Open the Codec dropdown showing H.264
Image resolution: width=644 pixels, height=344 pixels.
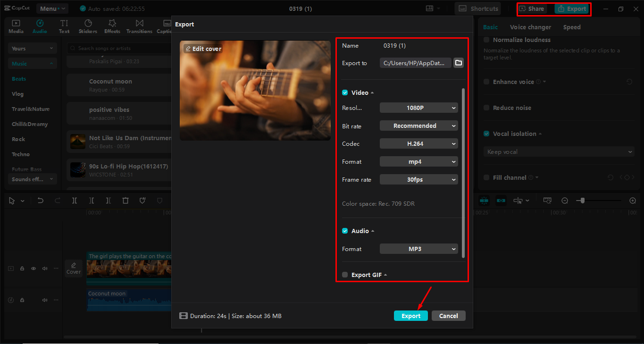pyautogui.click(x=419, y=143)
